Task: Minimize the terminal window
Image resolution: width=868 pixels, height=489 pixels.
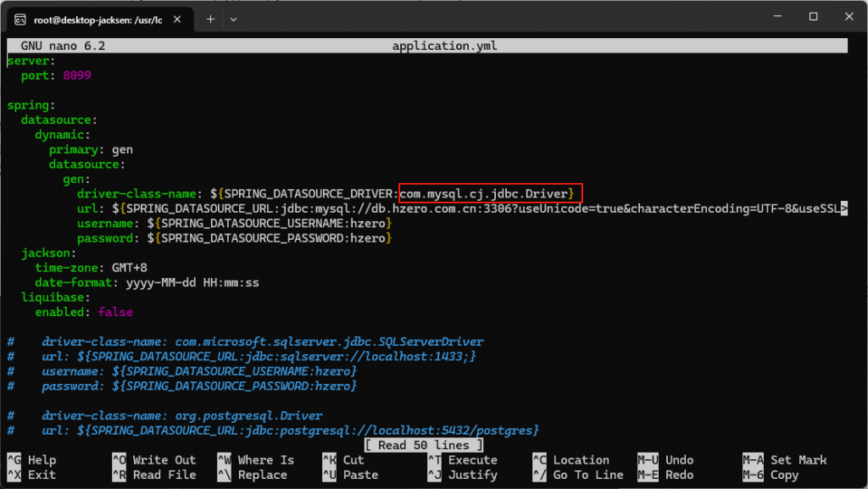Action: [x=774, y=17]
